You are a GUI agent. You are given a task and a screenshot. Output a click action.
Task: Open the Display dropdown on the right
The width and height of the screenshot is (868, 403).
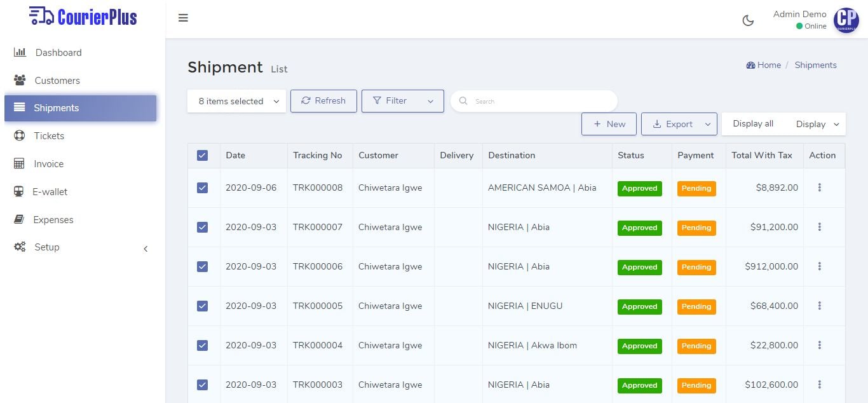pos(817,124)
